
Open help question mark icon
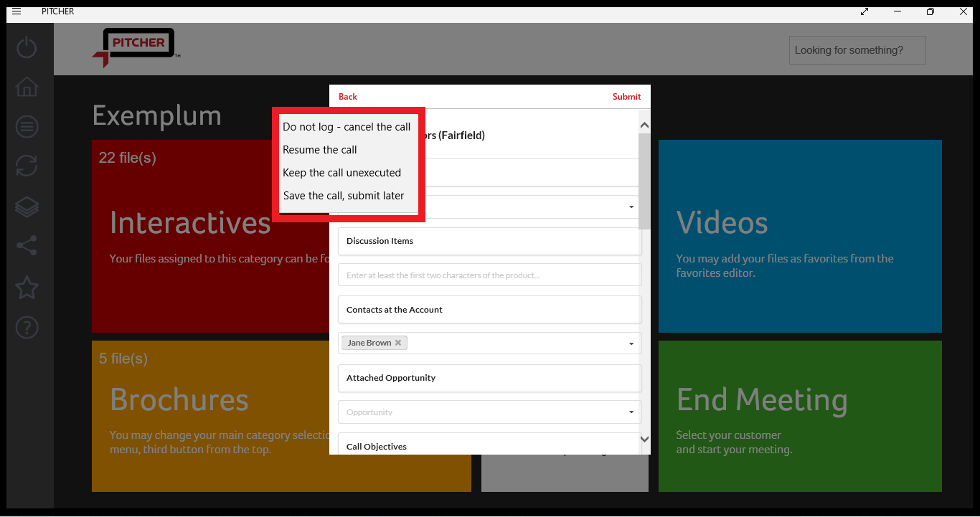[x=27, y=328]
